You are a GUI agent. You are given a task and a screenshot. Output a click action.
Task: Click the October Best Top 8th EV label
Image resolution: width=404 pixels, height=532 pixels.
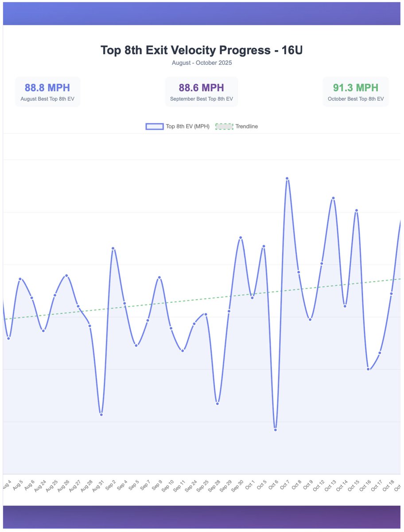[356, 99]
